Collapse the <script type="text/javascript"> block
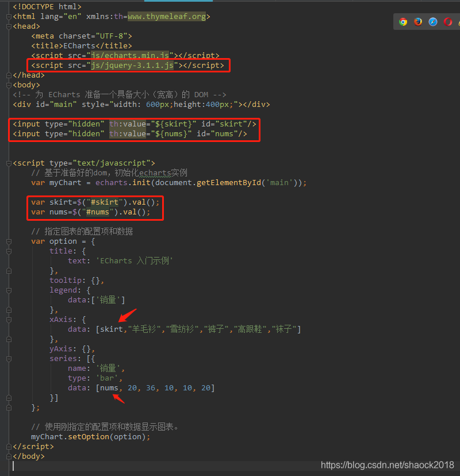 [7, 163]
